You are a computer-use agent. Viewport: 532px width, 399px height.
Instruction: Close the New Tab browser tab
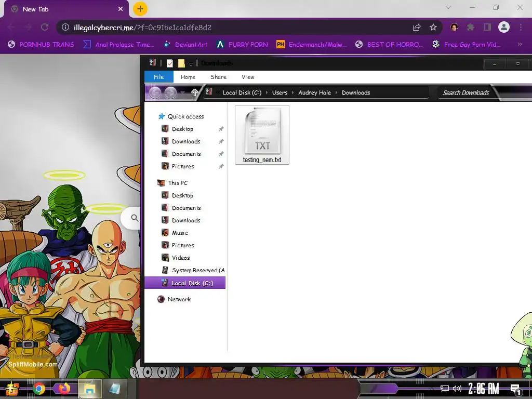coord(121,9)
